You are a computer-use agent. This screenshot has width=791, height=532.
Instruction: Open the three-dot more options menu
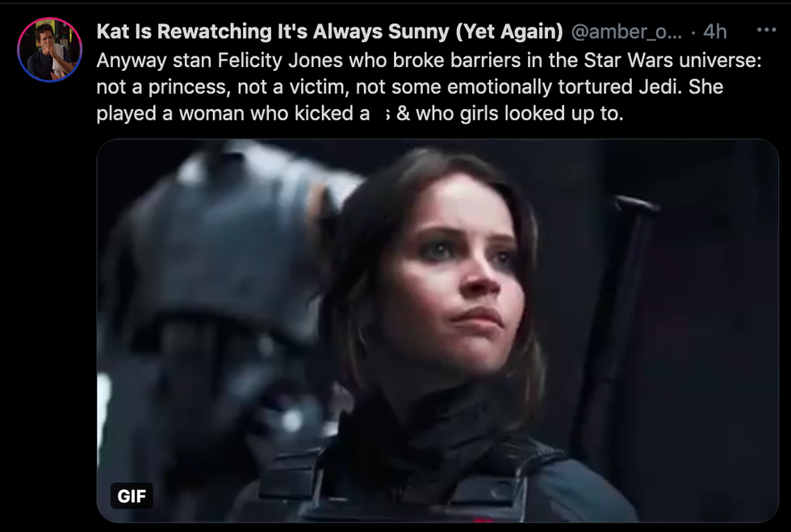766,30
